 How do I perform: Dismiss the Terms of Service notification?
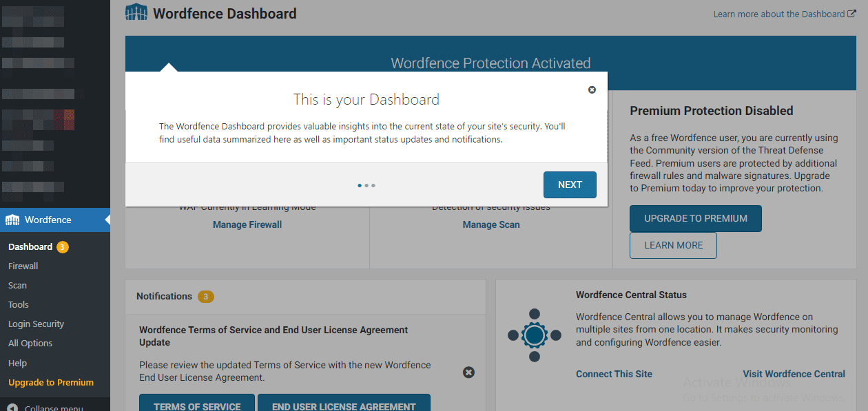click(468, 372)
